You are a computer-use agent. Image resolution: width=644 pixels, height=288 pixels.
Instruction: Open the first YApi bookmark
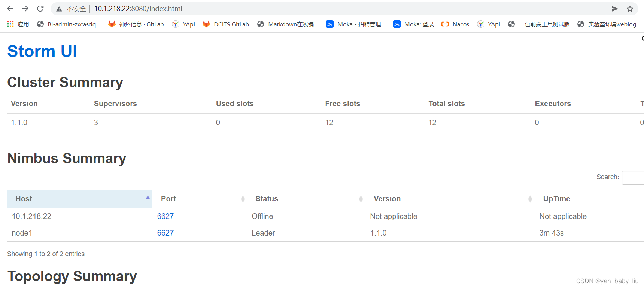click(183, 24)
